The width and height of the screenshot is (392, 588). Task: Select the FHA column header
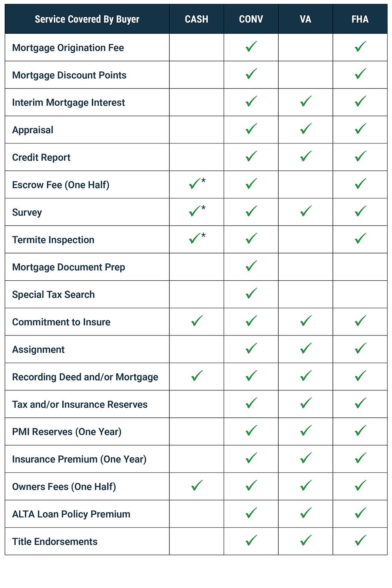tap(360, 19)
